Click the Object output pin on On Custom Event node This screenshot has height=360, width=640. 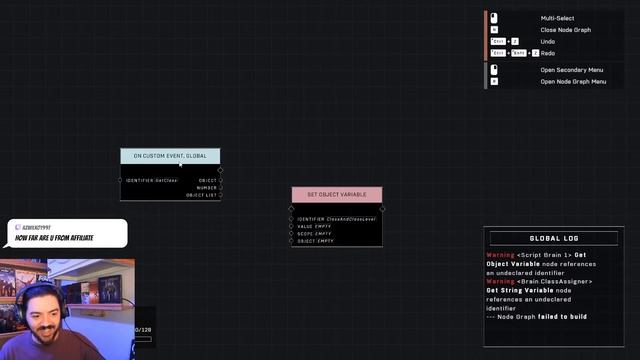[221, 180]
